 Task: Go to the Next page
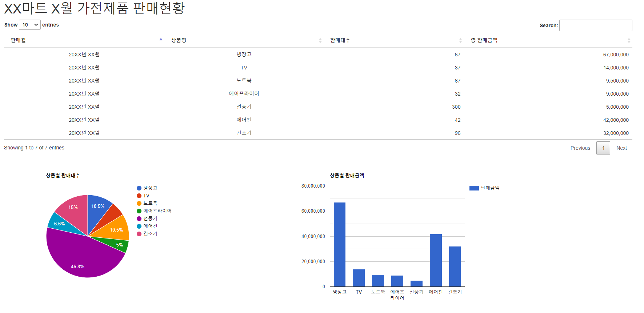point(621,148)
